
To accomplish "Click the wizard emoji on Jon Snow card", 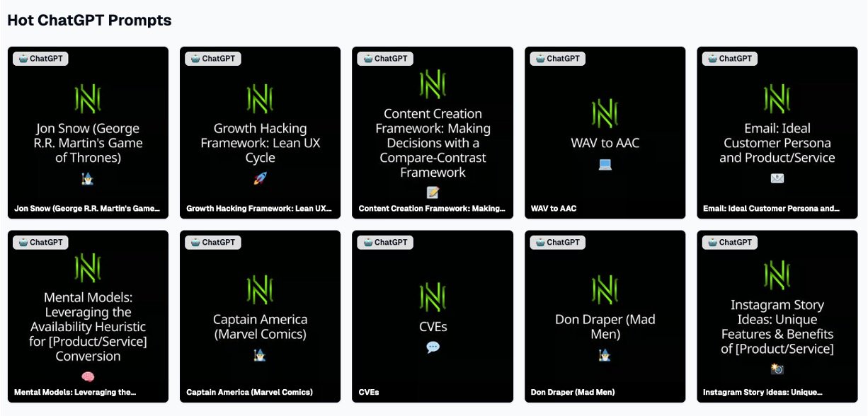I will click(88, 179).
